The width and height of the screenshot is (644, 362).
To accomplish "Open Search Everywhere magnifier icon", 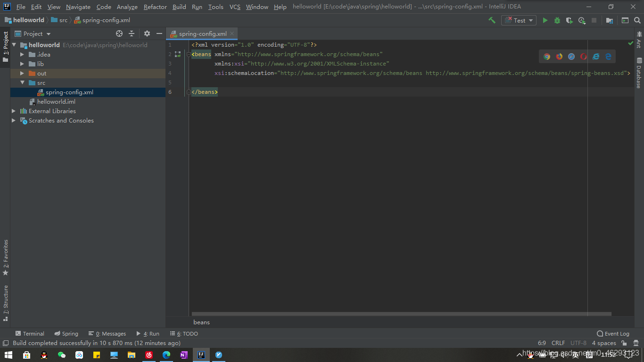I will 637,20.
